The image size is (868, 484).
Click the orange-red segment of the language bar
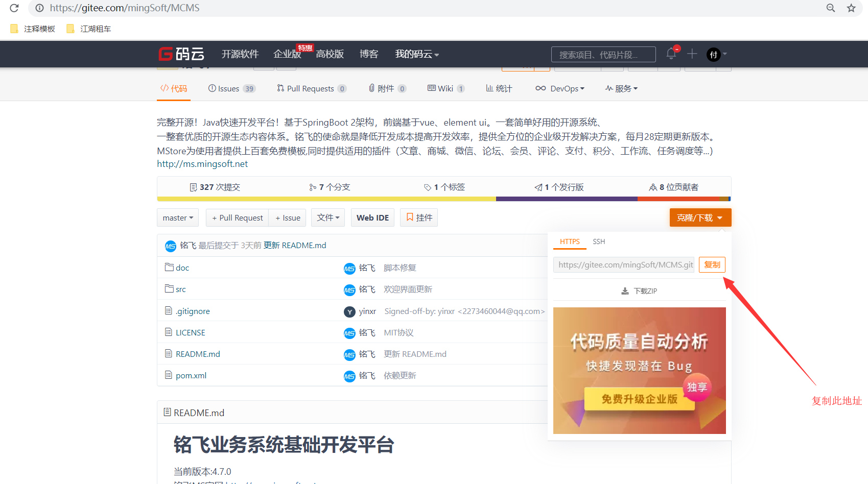pyautogui.click(x=678, y=199)
